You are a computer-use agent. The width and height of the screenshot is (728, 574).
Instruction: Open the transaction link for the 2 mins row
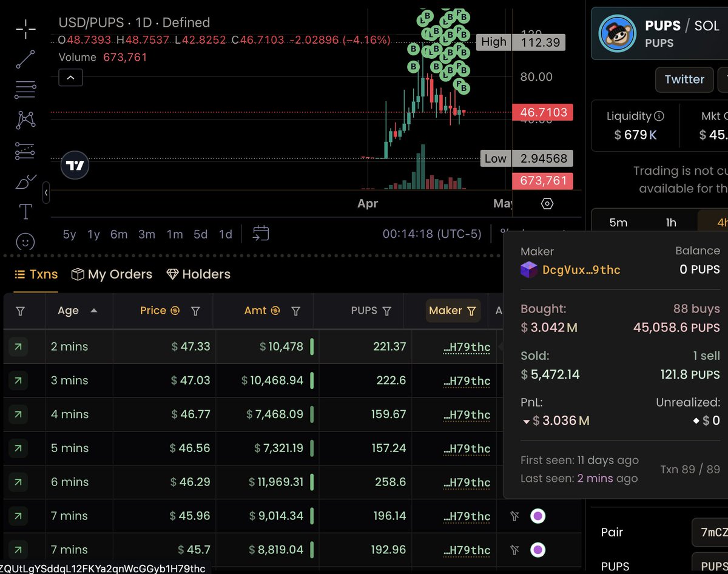pyautogui.click(x=18, y=346)
